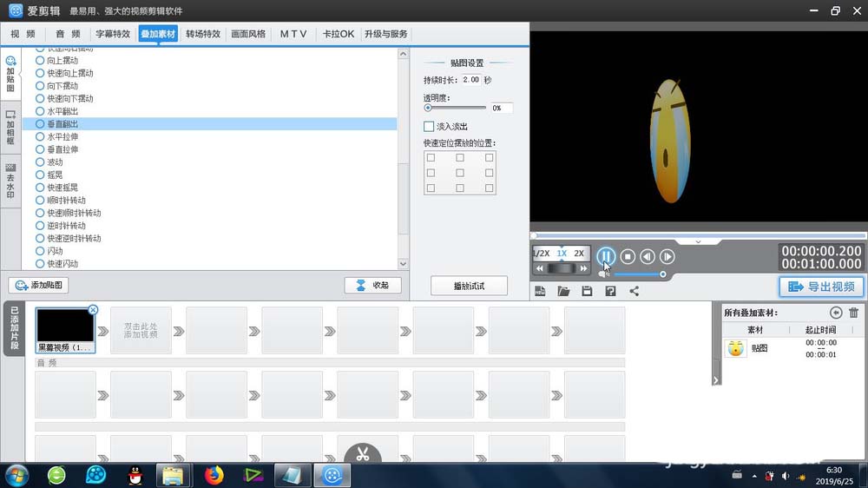Screen dimensions: 868x488
Task: Position sticker at bottom-right grid box
Action: (489, 188)
